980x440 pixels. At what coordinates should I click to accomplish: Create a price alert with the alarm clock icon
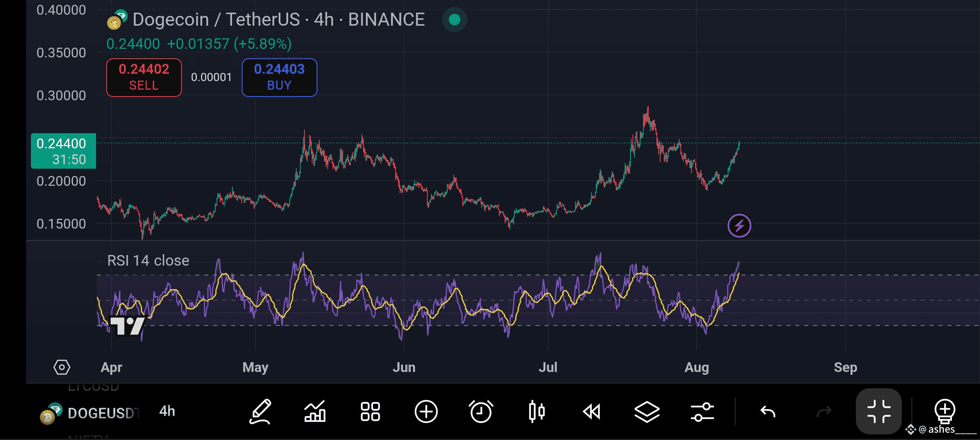pos(481,411)
